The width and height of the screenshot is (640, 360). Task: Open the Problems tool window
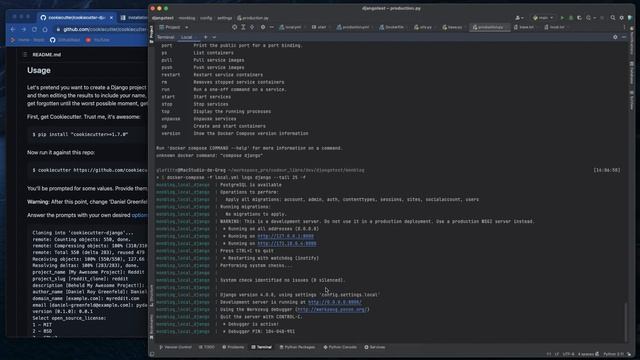[233, 347]
